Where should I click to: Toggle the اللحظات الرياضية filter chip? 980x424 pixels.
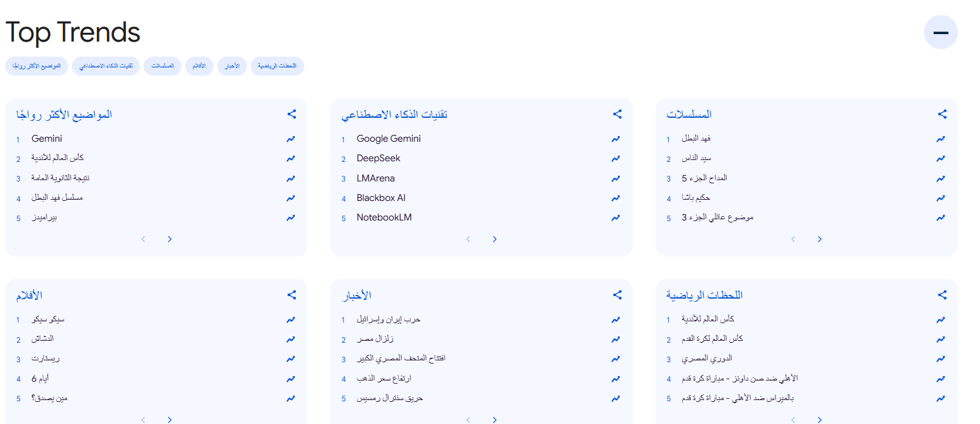pos(277,66)
